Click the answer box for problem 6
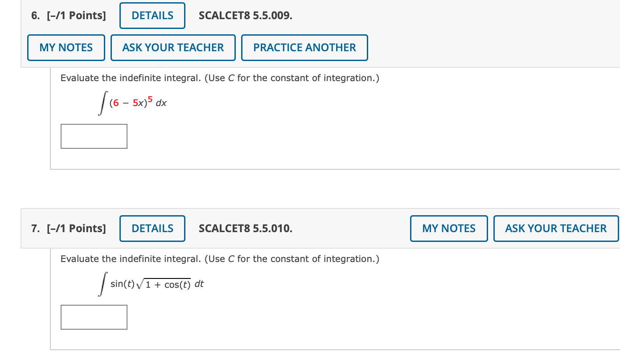620x364 pixels. click(94, 136)
